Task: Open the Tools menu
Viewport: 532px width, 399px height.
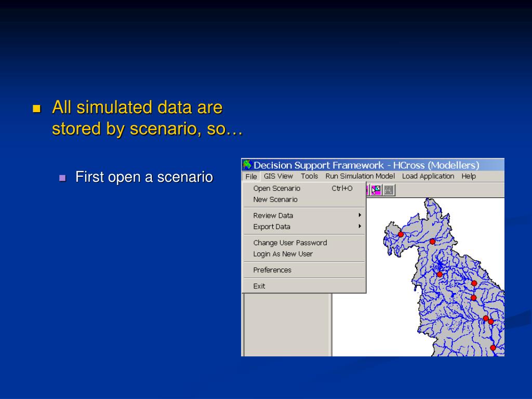Action: click(309, 176)
